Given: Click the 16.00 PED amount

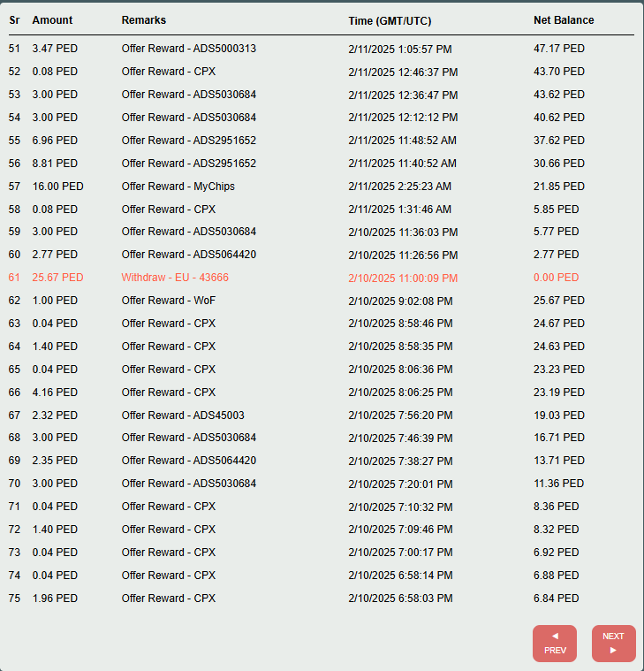Looking at the screenshot, I should pyautogui.click(x=57, y=187).
